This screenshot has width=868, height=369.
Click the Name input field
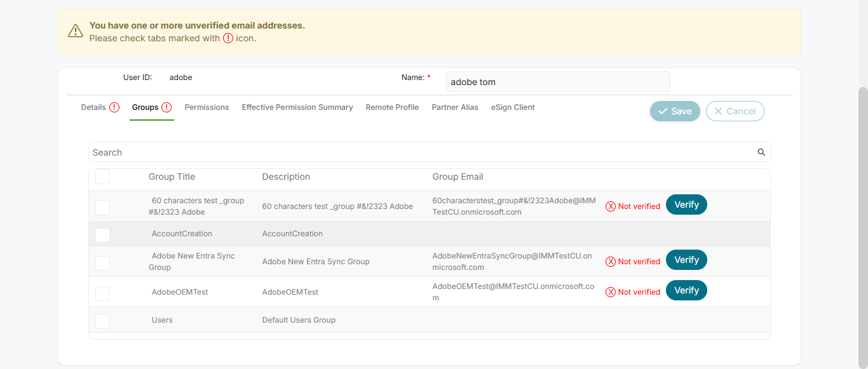[x=557, y=82]
